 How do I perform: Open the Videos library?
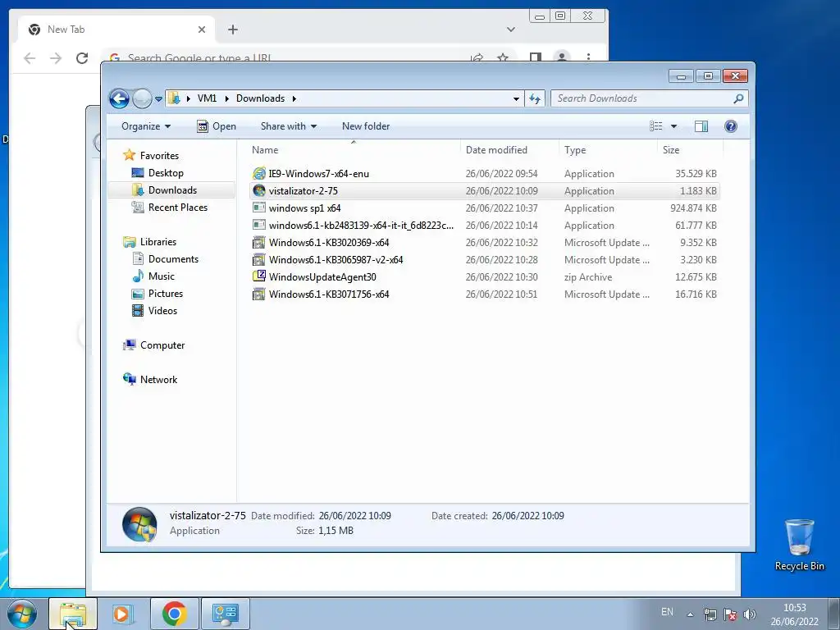162,311
